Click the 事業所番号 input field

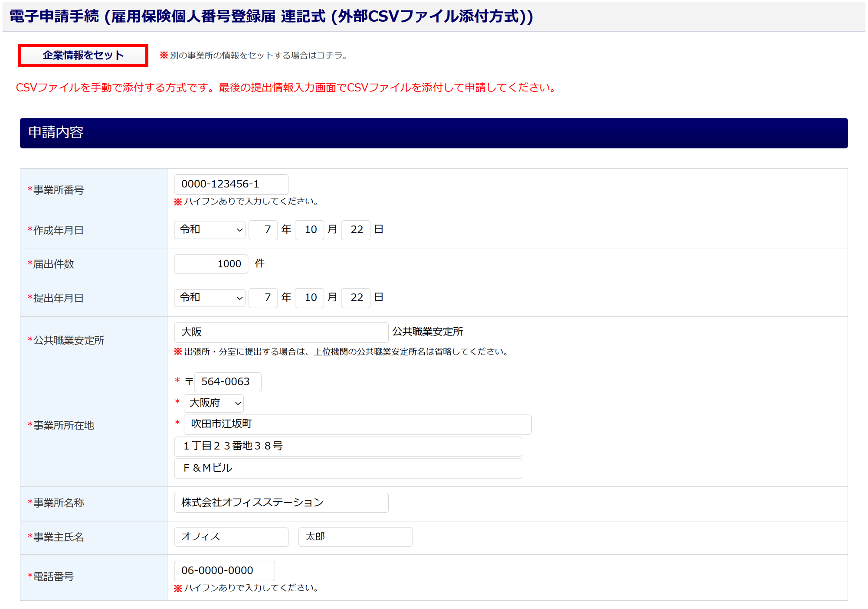(231, 184)
